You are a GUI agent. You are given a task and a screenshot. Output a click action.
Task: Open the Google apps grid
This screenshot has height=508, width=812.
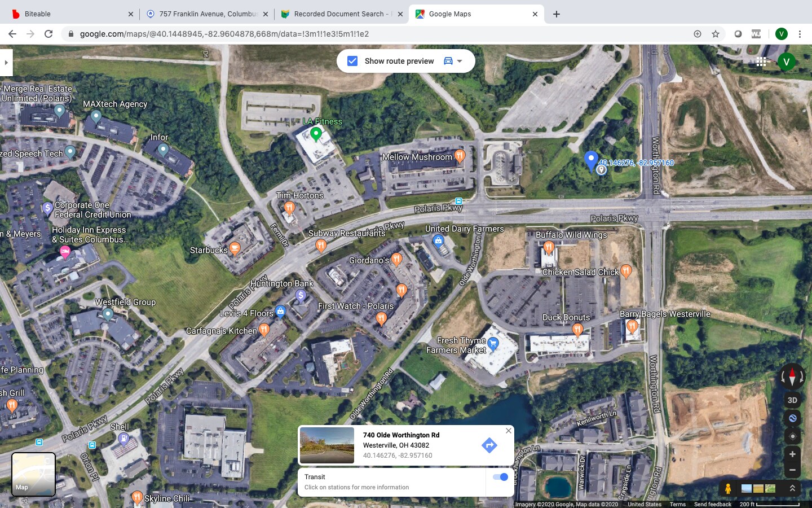761,61
